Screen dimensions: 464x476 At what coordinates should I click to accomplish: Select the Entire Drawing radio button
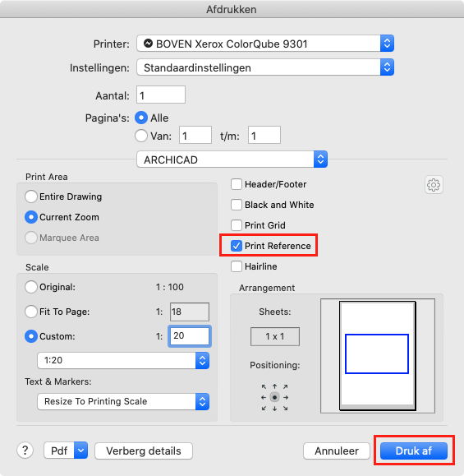(31, 196)
